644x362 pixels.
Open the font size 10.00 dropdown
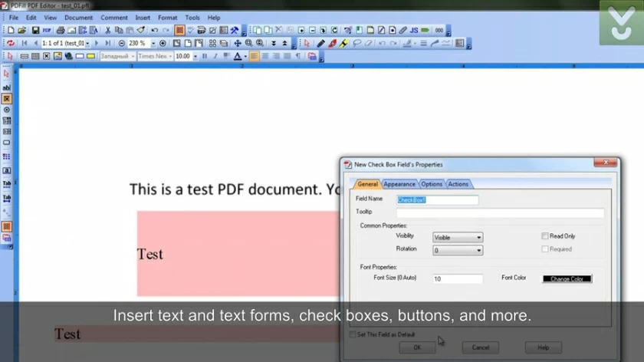click(x=195, y=56)
